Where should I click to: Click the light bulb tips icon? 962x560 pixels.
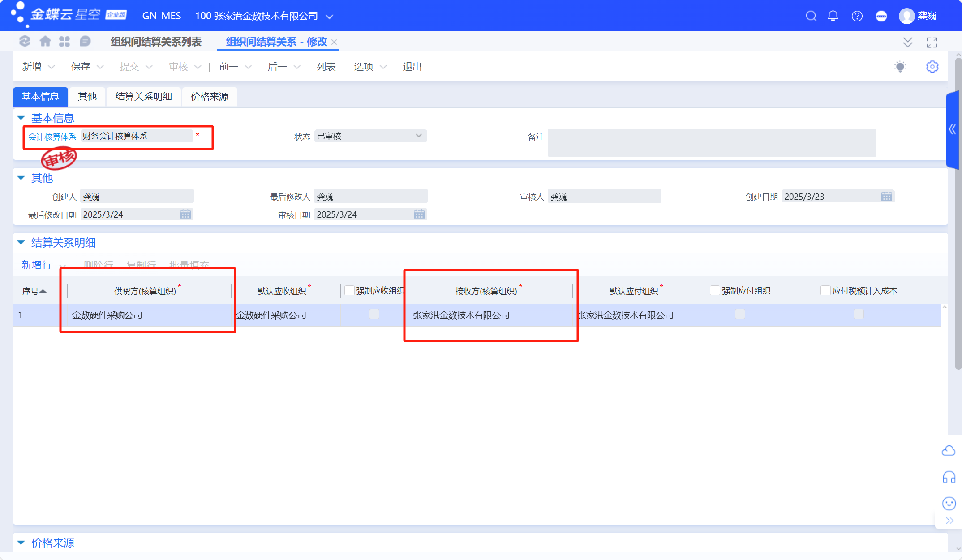[900, 67]
